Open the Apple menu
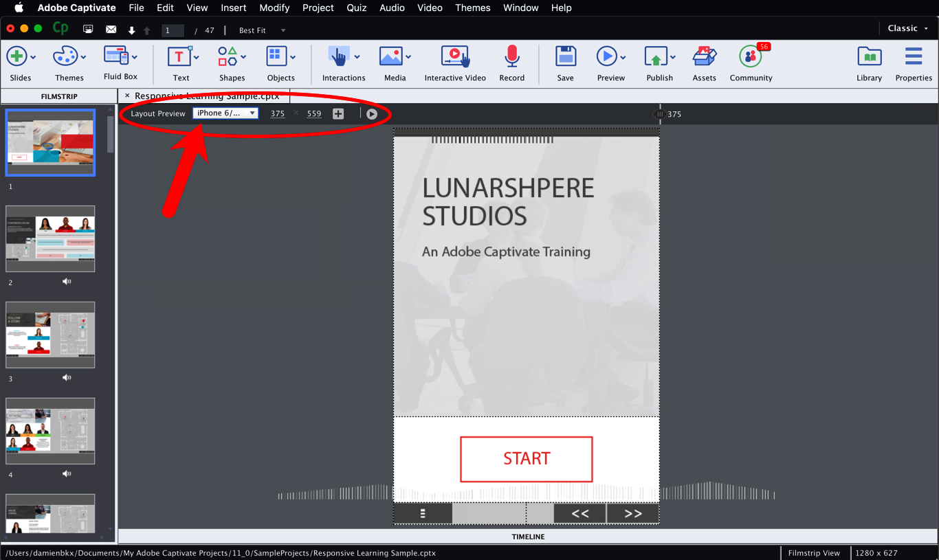939x560 pixels. (19, 8)
